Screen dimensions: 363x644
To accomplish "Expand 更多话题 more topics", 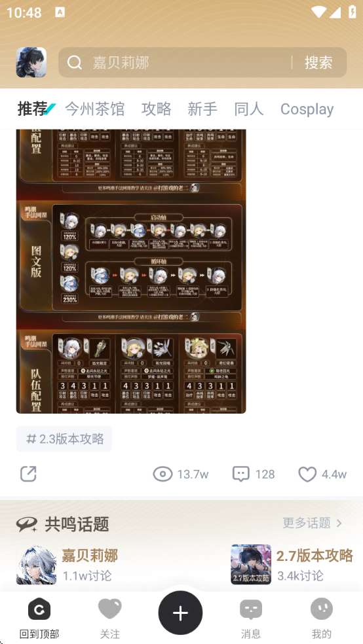I will tap(313, 524).
